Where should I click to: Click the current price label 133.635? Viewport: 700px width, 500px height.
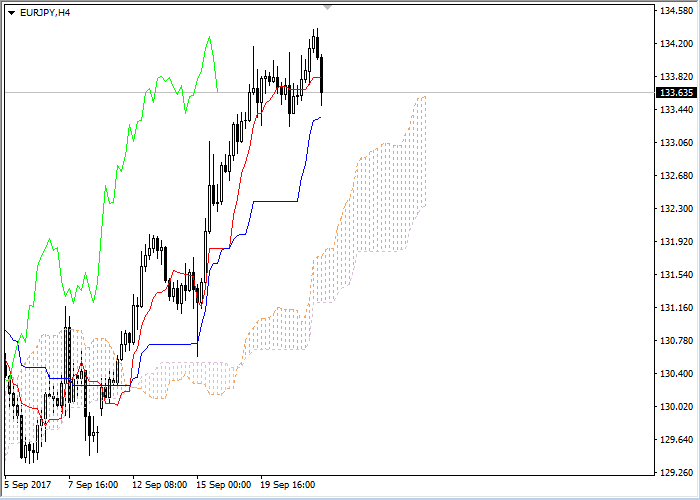(676, 93)
